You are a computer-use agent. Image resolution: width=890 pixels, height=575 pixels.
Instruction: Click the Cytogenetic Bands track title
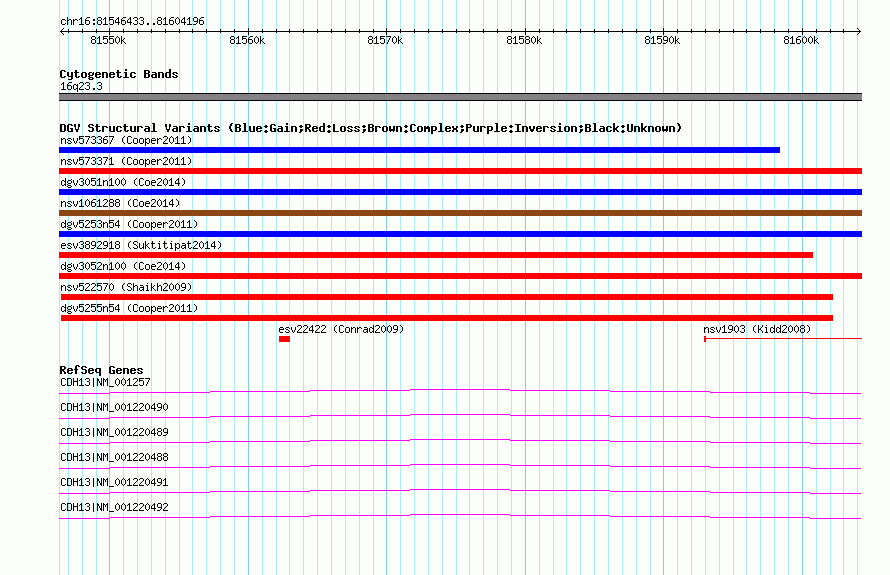119,74
